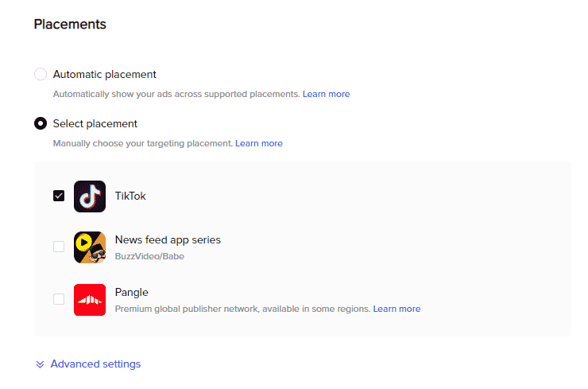The image size is (588, 389).
Task: Click the News feed app series icon
Action: [x=90, y=247]
